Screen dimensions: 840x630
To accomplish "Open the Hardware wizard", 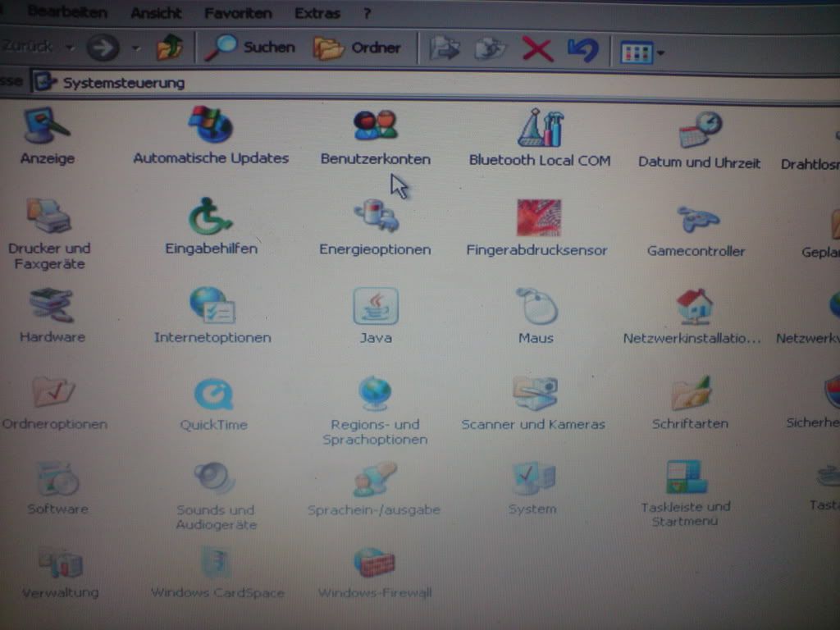I will tap(52, 315).
